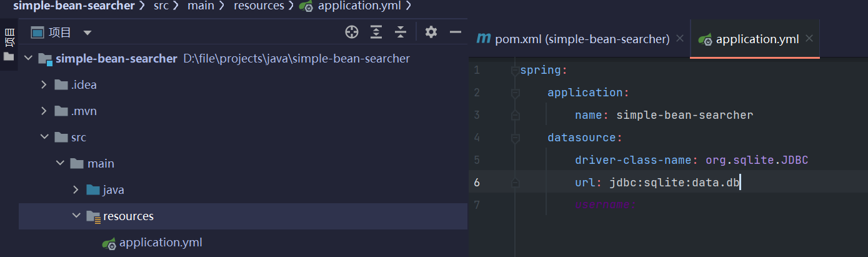Click the Collapse All icon in project panel
Screen dimensions: 868x257
coord(401,32)
